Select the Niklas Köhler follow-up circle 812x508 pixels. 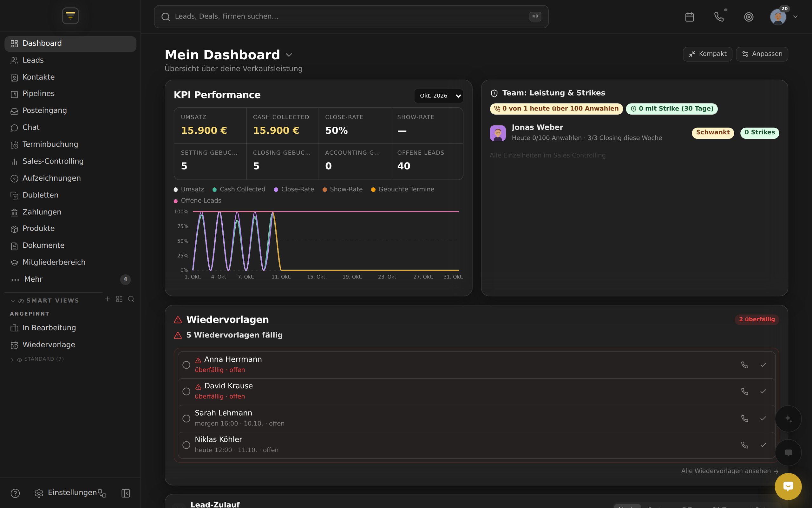pos(186,445)
